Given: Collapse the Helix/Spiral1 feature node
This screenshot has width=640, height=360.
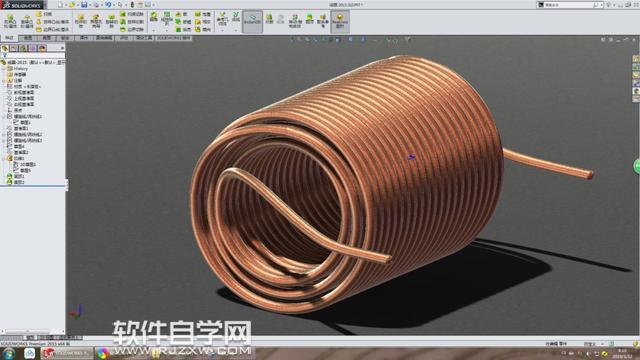Looking at the screenshot, I should click(x=4, y=116).
